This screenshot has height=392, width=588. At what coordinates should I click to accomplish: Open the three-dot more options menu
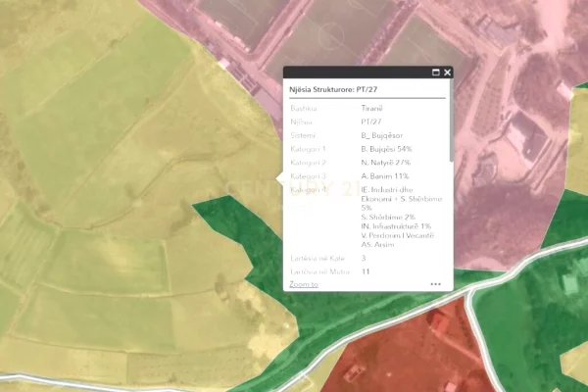pos(435,284)
